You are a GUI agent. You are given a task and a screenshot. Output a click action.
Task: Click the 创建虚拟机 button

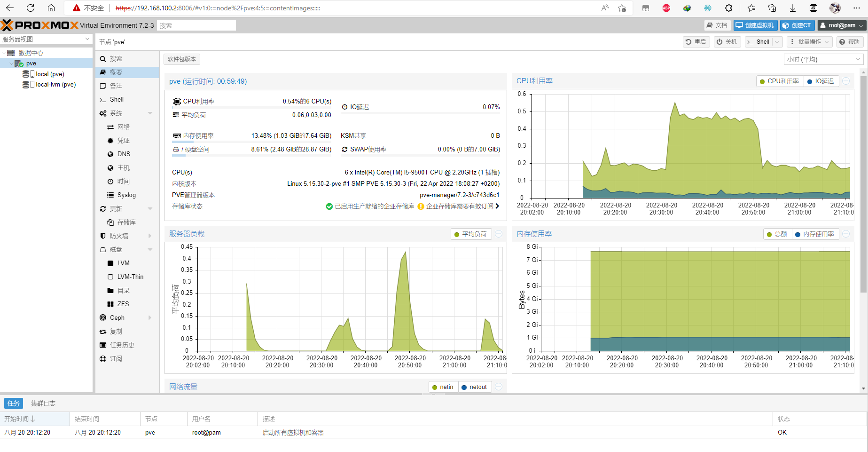point(755,25)
